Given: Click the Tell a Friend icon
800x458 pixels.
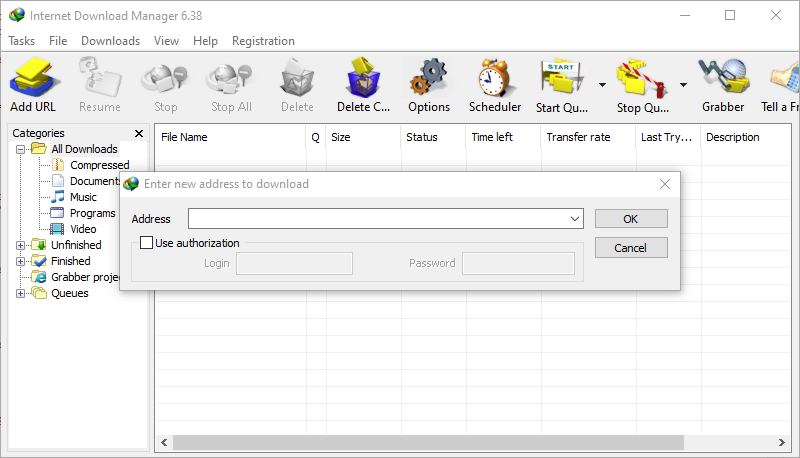Looking at the screenshot, I should click(785, 78).
